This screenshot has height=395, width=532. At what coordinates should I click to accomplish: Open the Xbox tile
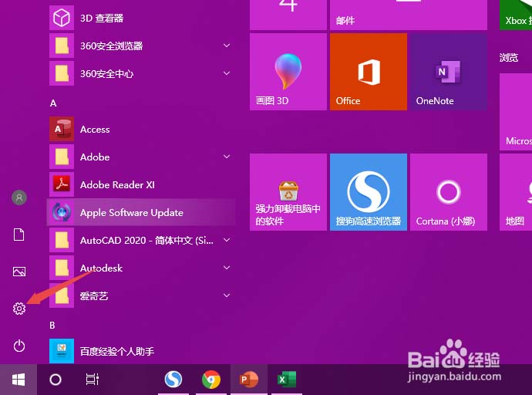pos(516,15)
